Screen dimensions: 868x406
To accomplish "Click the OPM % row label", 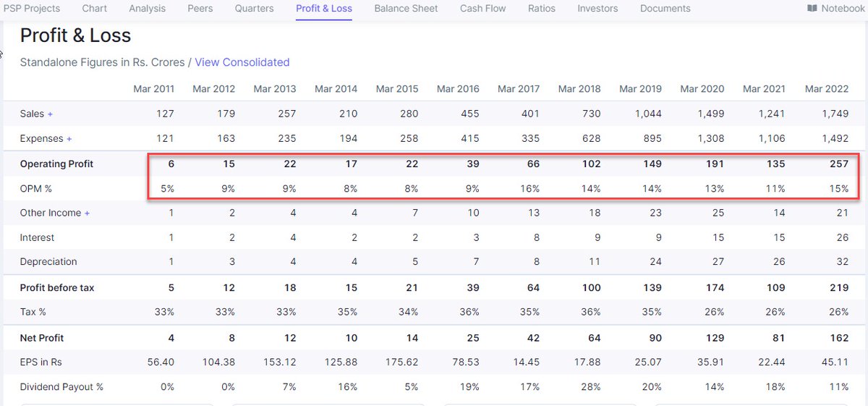I will coord(37,188).
